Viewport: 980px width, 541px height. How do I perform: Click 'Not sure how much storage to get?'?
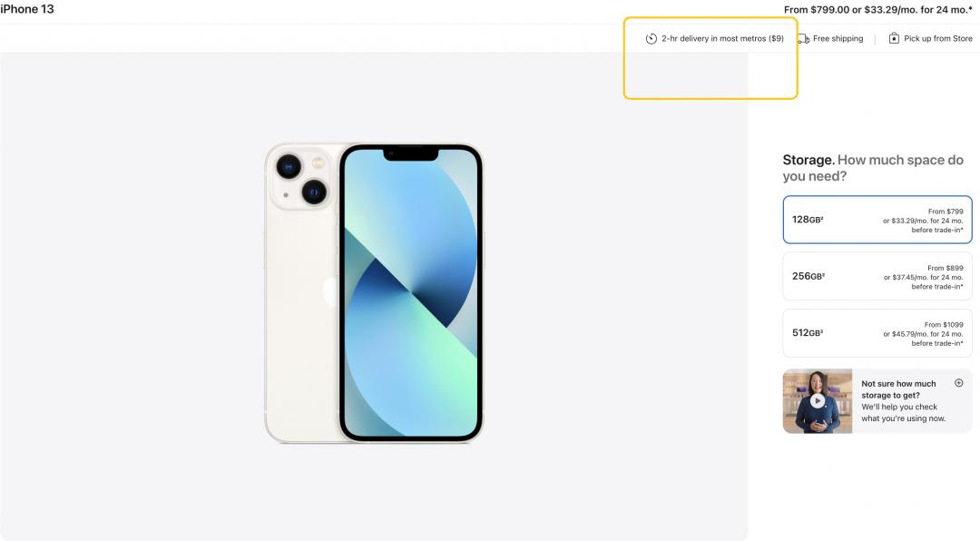pyautogui.click(x=898, y=389)
